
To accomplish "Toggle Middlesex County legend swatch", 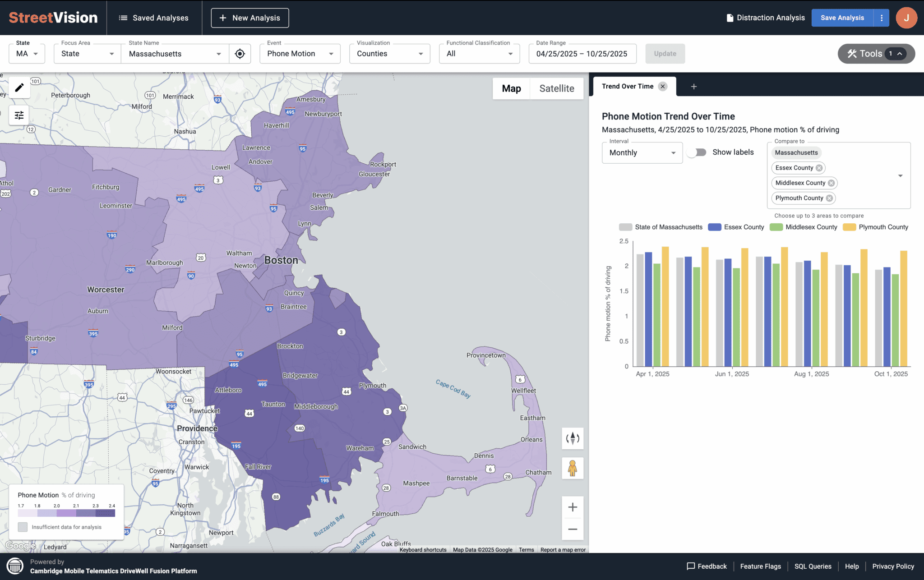I will pos(776,227).
